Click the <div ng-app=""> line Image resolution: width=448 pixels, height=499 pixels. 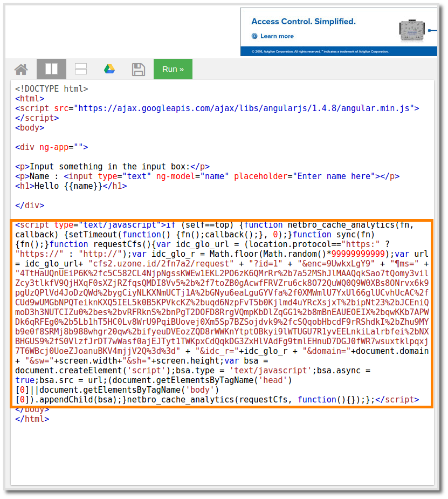[52, 147]
